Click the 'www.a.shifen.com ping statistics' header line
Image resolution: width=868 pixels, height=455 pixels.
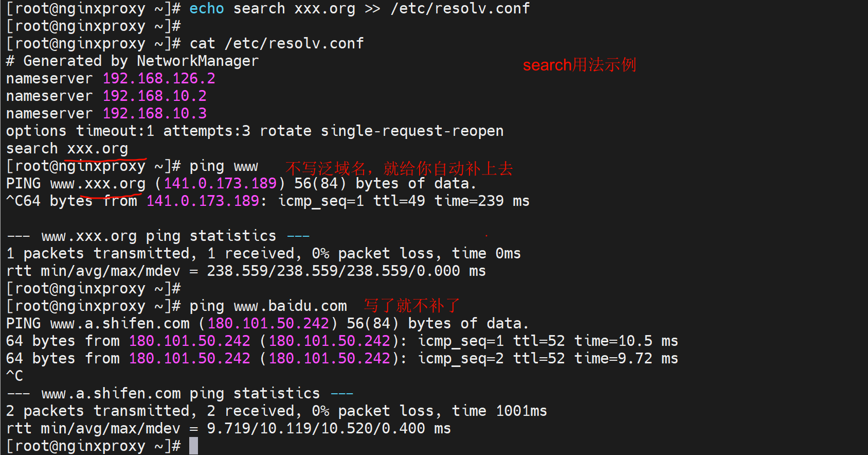coord(180,394)
